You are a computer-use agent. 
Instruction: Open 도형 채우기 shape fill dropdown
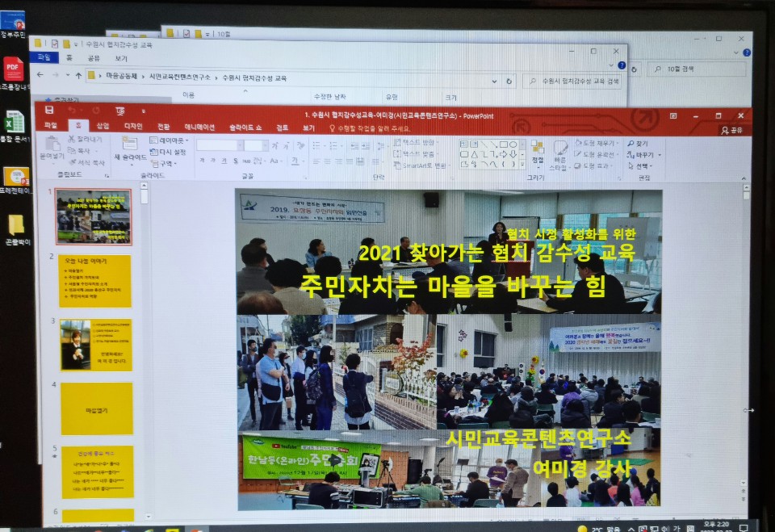tap(597, 143)
